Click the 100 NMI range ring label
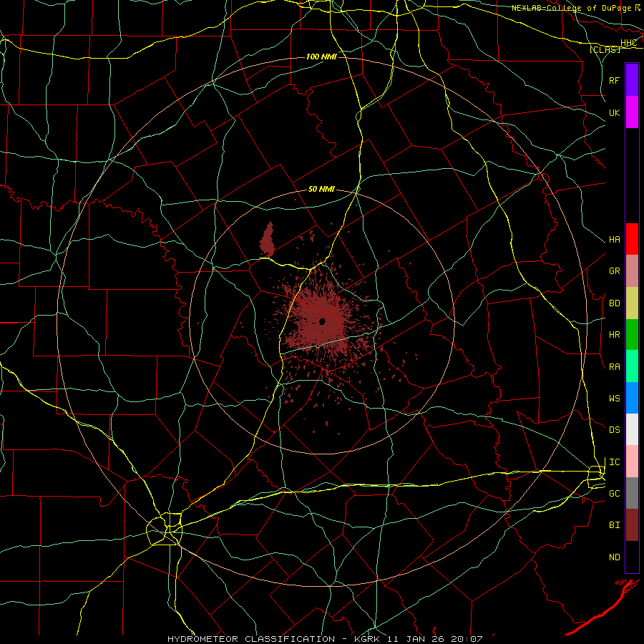Image resolution: width=644 pixels, height=644 pixels. tap(321, 57)
